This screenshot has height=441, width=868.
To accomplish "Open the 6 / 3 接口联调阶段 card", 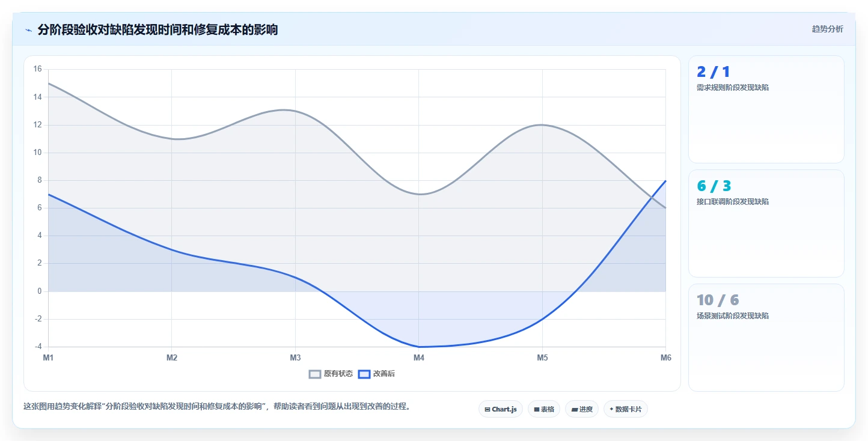I will (766, 224).
